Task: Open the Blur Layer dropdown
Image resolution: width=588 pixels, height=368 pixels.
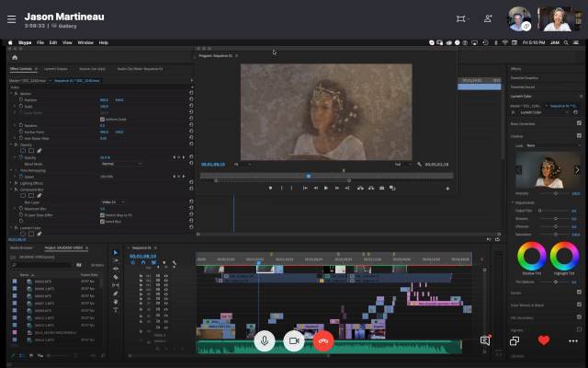Action: coord(112,201)
